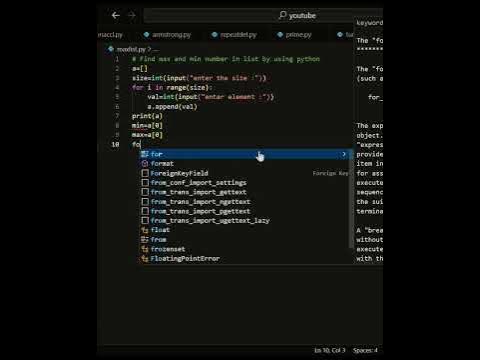Switch to the repeatdel.py tab
Image resolution: width=480 pixels, height=360 pixels.
(234, 35)
